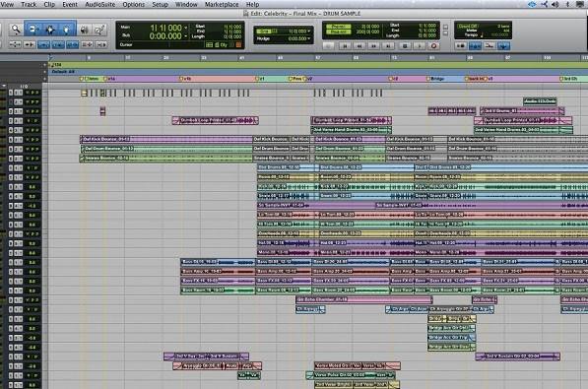Select the Grabber hand tool

click(x=67, y=29)
